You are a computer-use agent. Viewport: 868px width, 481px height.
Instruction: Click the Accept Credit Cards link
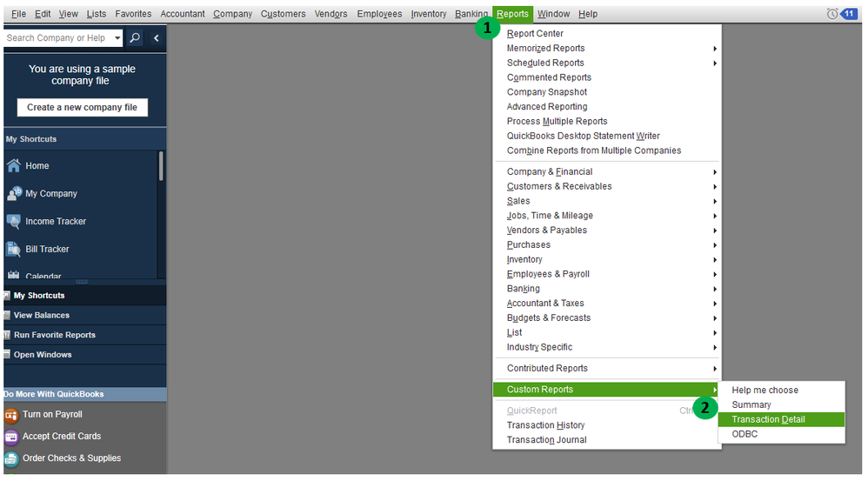click(62, 436)
